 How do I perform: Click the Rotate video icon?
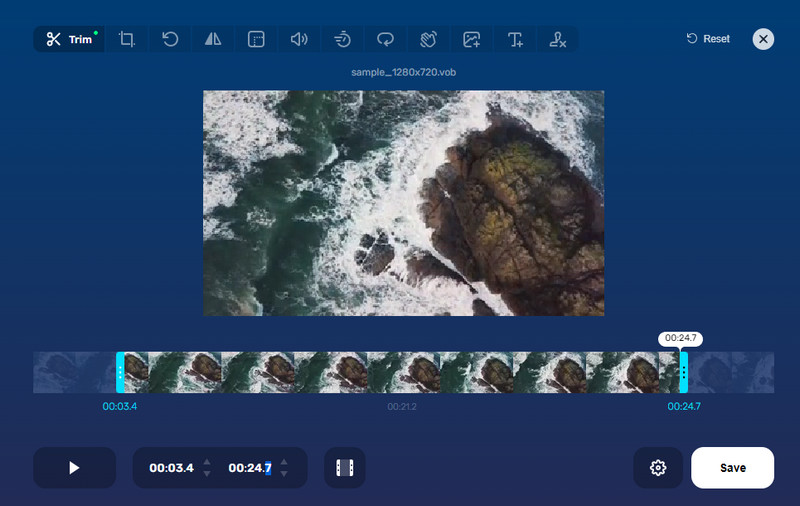point(170,39)
